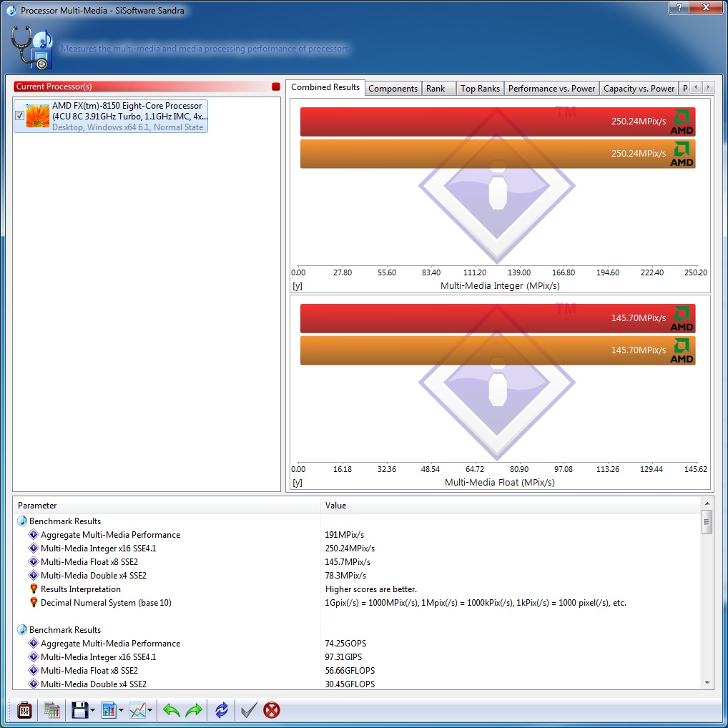Screen dimensions: 728x728
Task: Click the orange Multi-Media Integer chart bar
Action: pos(498,154)
